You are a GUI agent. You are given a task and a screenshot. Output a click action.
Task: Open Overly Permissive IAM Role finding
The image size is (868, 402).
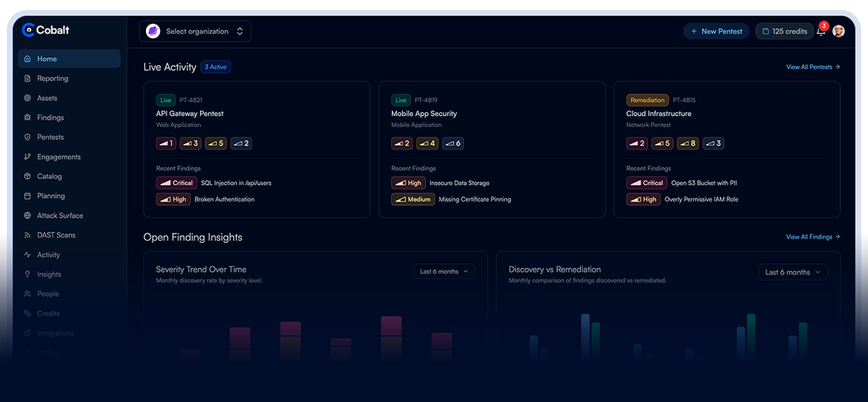coord(701,199)
